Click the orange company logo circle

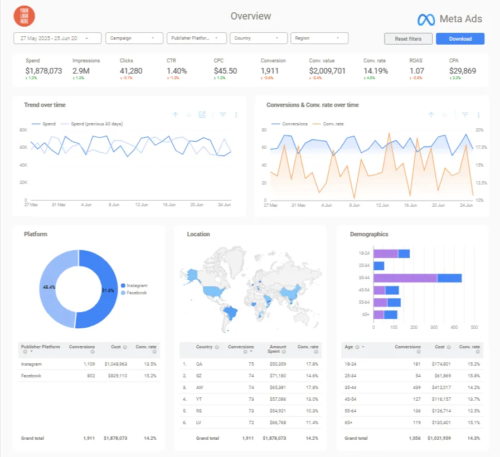point(24,16)
